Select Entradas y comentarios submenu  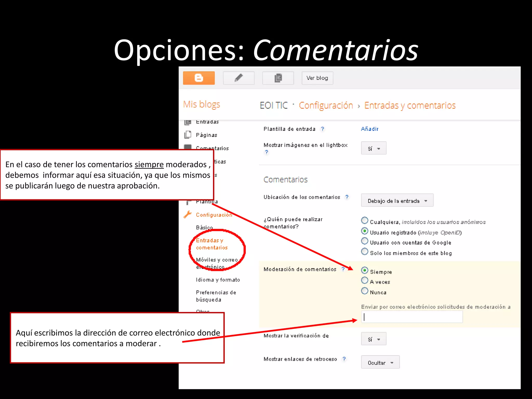(x=212, y=244)
